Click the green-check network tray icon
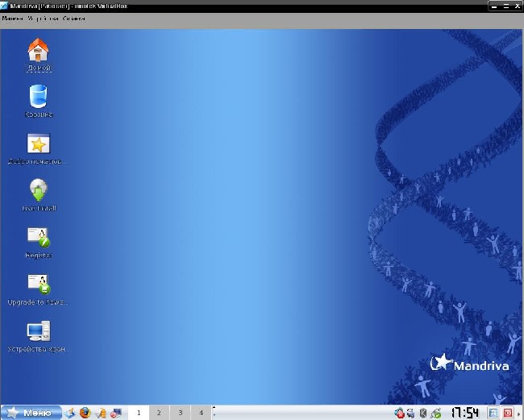524x420 pixels. [436, 414]
